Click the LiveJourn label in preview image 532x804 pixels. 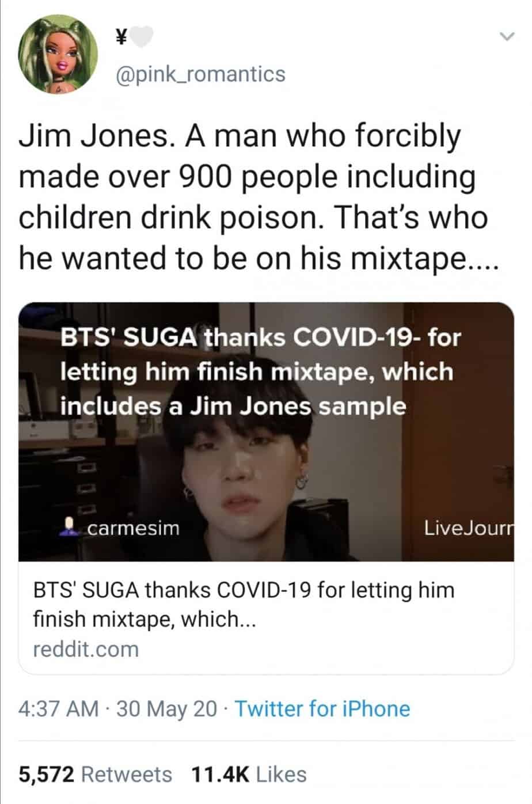pos(469,527)
